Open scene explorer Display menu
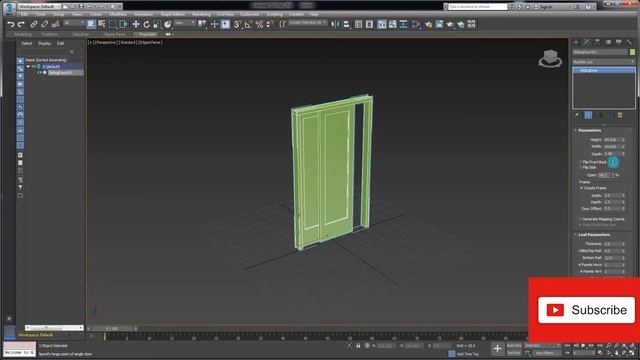The image size is (640, 360). (44, 43)
